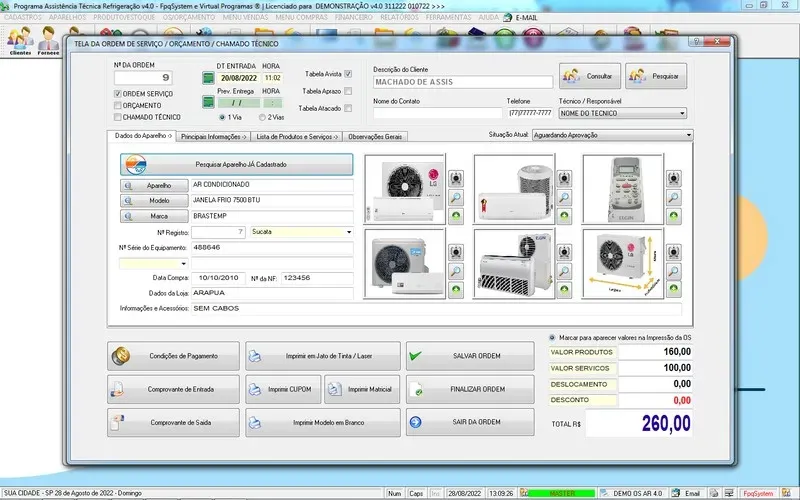Select the 2 Vias radio option
The image size is (800, 500).
[x=261, y=117]
